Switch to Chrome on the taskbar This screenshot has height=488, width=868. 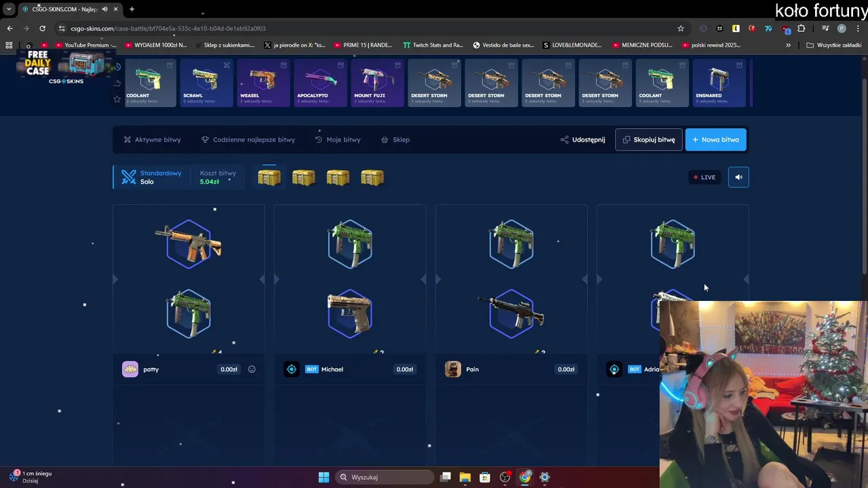pyautogui.click(x=525, y=477)
